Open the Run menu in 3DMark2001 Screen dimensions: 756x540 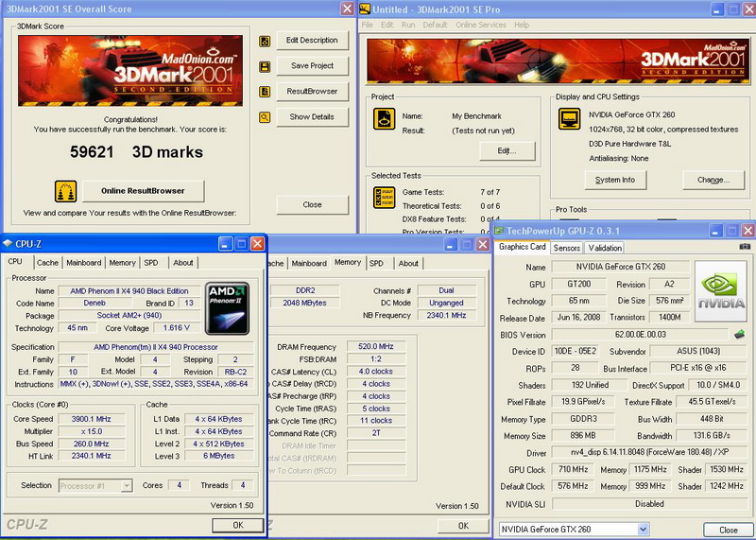(x=408, y=25)
